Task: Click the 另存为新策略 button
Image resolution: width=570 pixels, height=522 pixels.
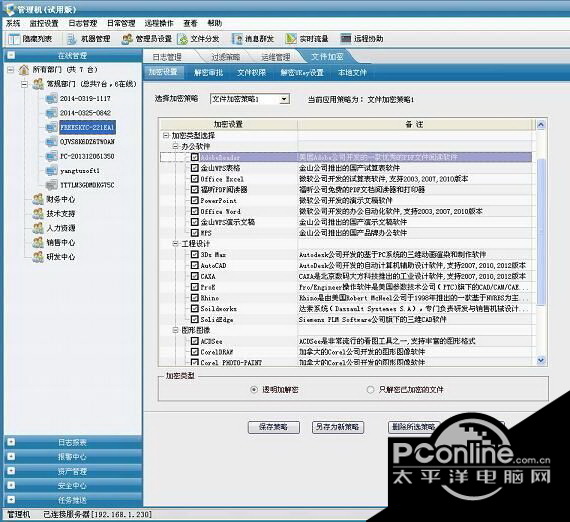Action: click(x=338, y=427)
